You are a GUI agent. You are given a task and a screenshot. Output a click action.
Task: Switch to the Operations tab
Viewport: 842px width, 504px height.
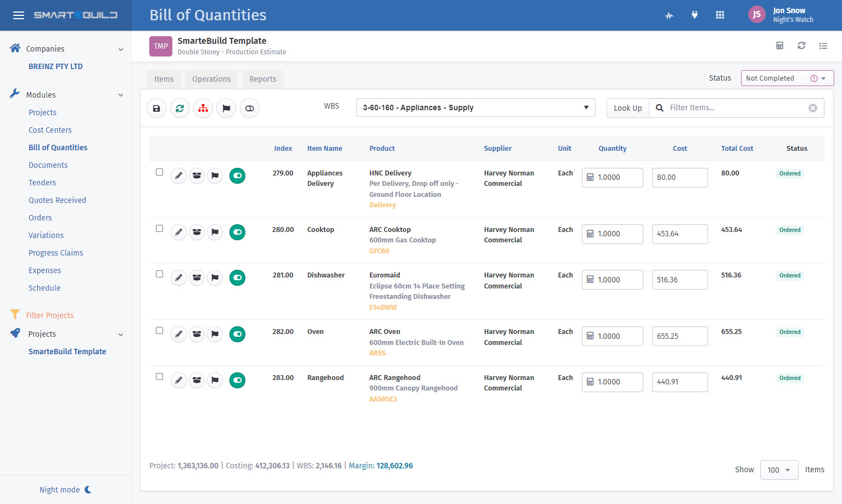point(211,79)
